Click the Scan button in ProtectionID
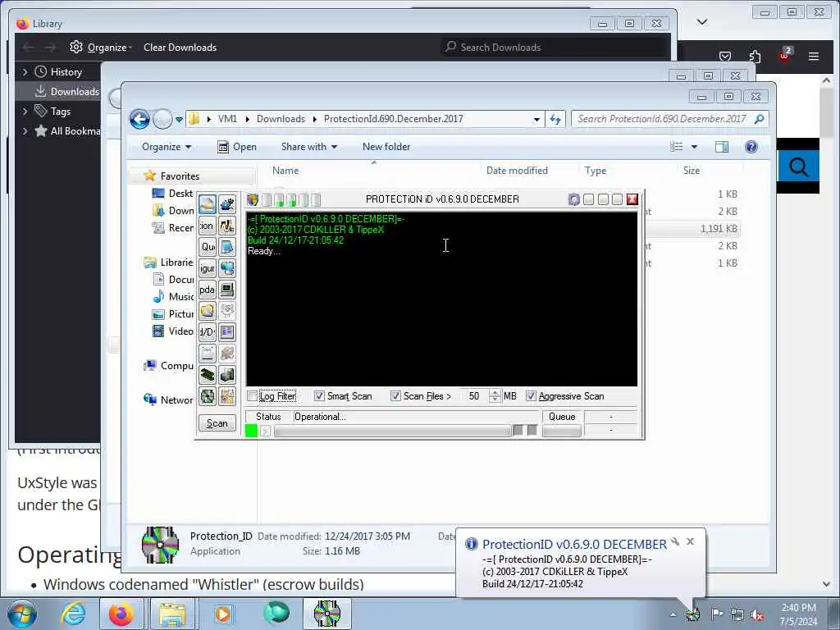The image size is (840, 630). click(x=217, y=423)
